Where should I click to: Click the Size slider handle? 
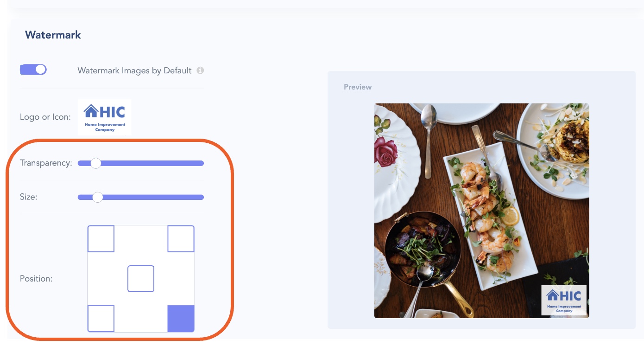click(97, 197)
